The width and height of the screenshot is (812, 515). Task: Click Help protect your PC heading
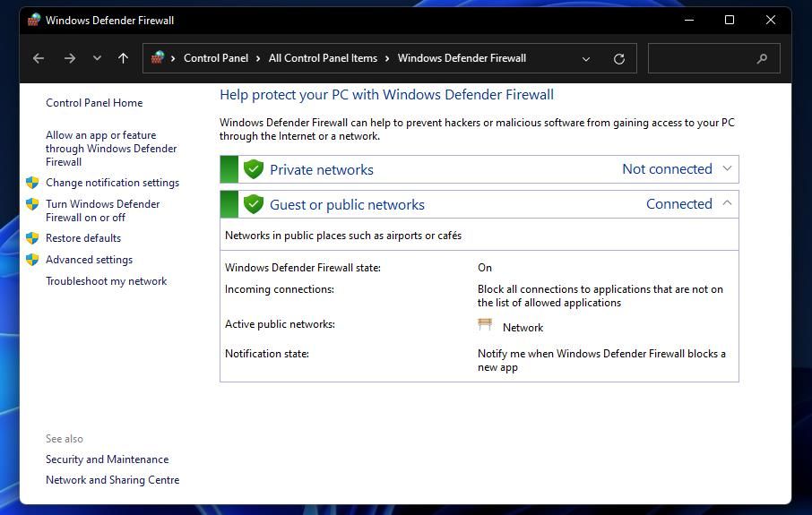[386, 95]
